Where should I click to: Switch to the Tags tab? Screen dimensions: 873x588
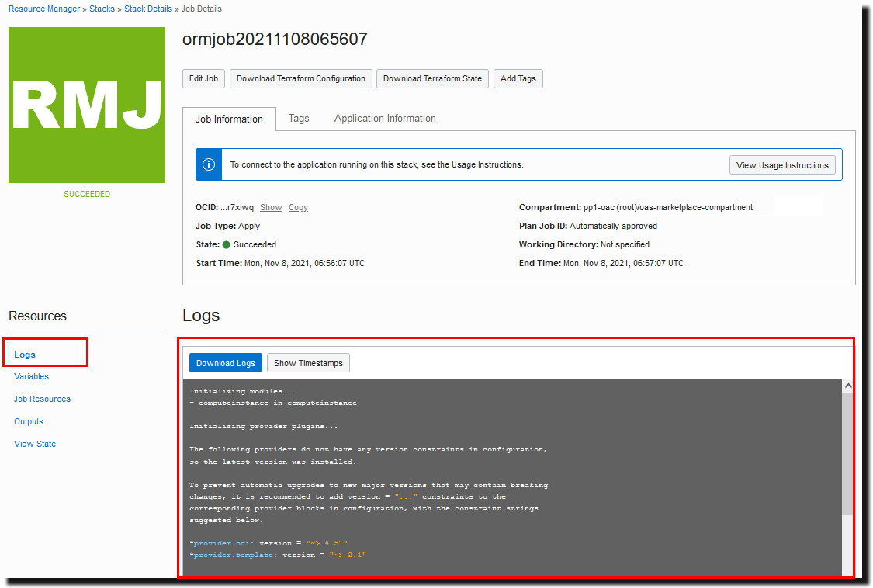coord(299,119)
